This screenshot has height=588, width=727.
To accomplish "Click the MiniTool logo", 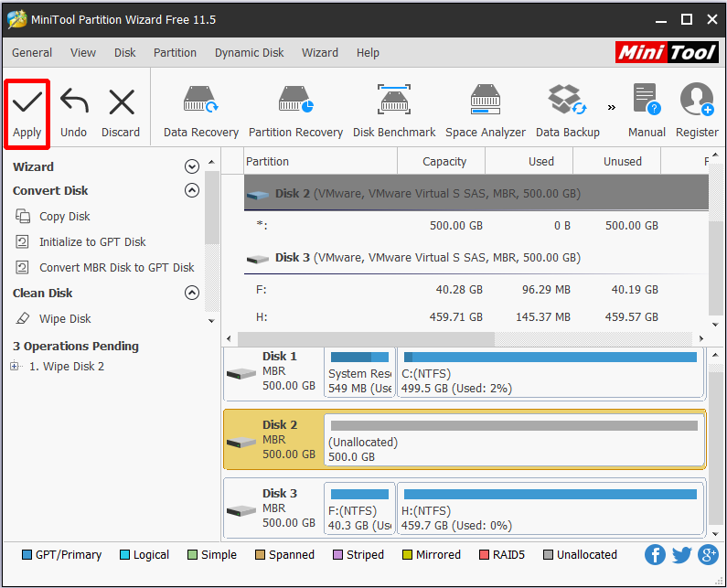I will point(667,52).
